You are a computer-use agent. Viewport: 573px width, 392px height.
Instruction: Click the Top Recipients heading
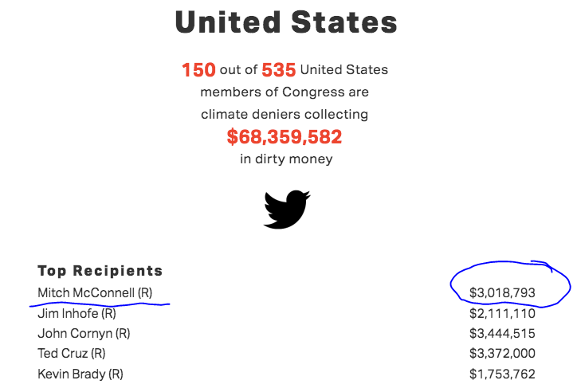click(x=100, y=271)
